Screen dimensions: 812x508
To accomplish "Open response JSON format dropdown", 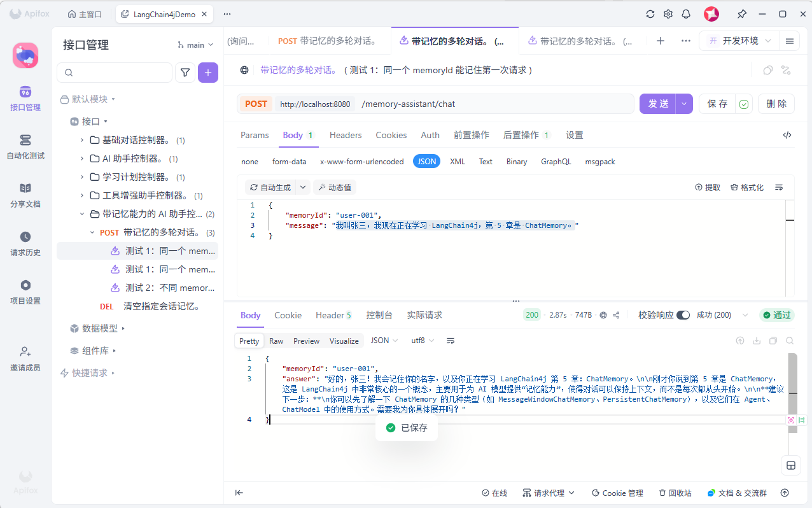I will (x=384, y=341).
